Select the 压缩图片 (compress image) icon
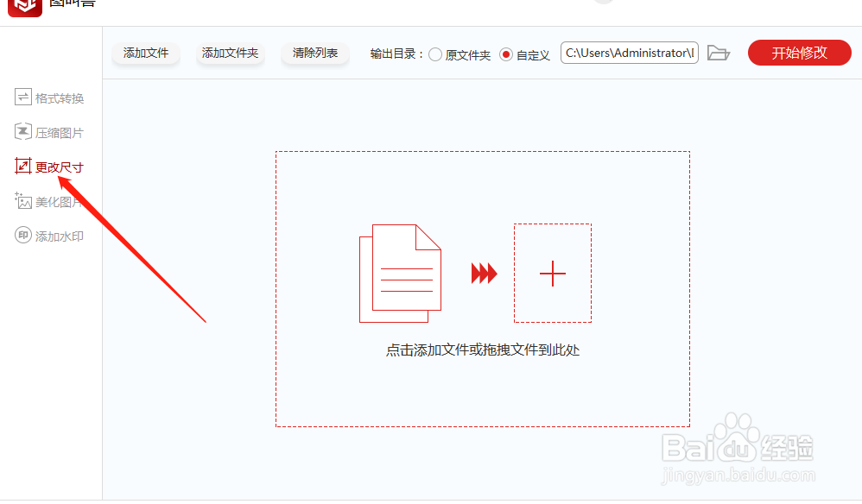The width and height of the screenshot is (862, 504). pos(23,131)
